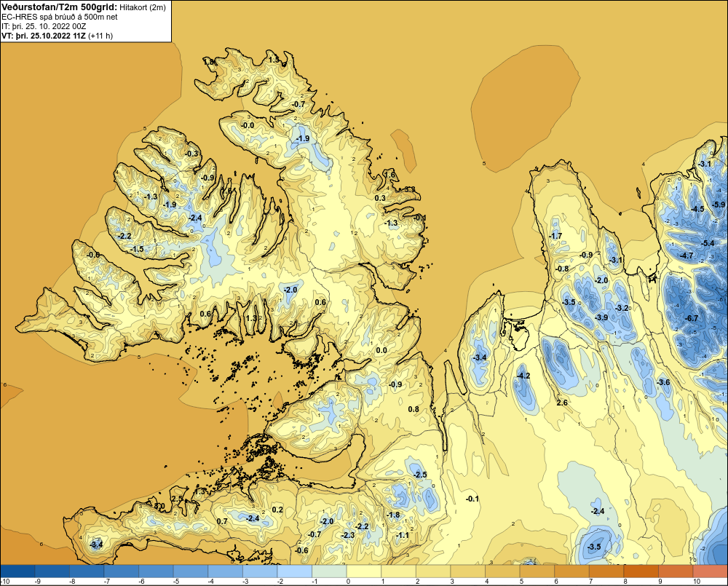Click the '-5.4' temperature value on the map

(708, 243)
